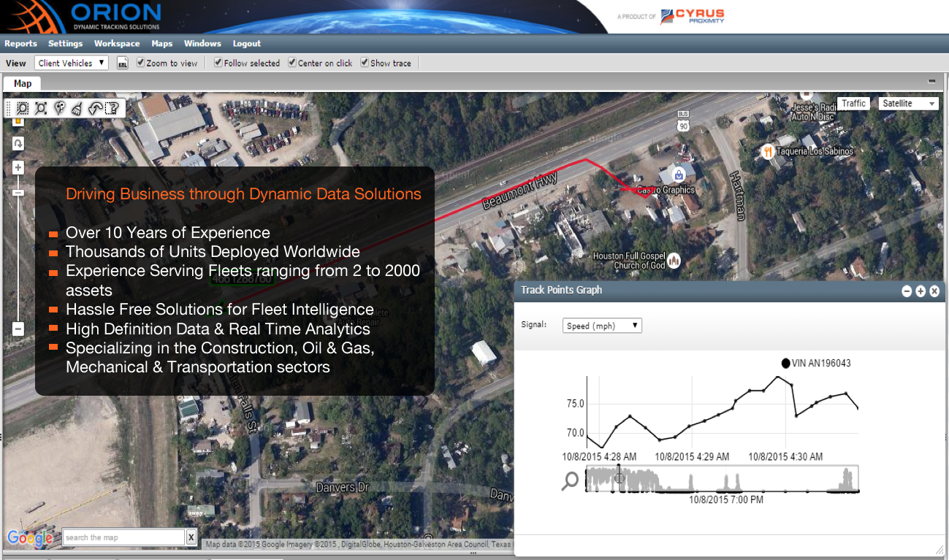Toggle the Zoom to view checkbox
Image resolution: width=949 pixels, height=560 pixels.
tap(141, 63)
